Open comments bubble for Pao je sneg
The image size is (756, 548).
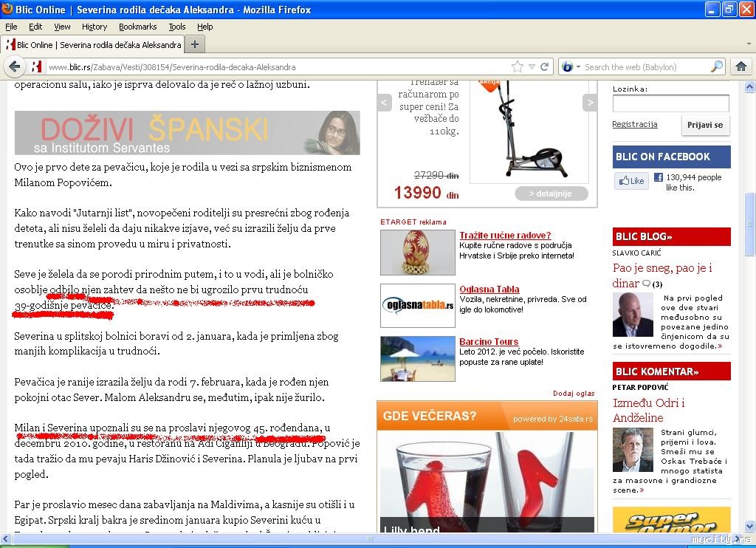pyautogui.click(x=647, y=284)
